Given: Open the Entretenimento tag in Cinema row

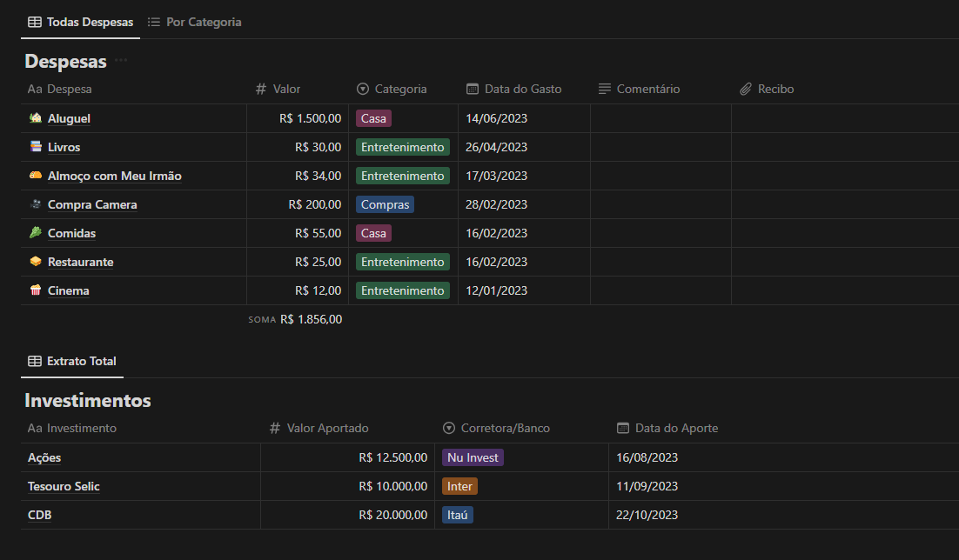Looking at the screenshot, I should (x=403, y=291).
